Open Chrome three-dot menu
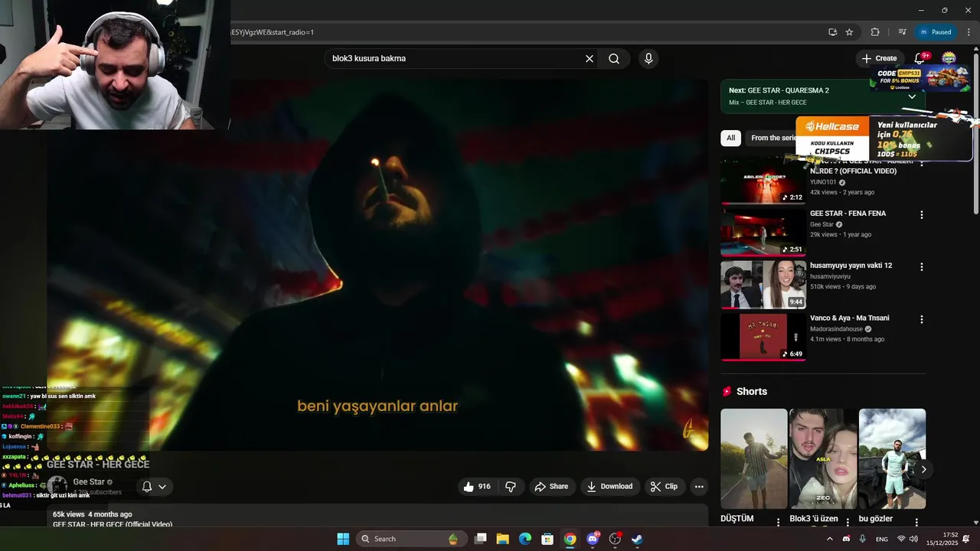The width and height of the screenshot is (980, 551). 969,32
